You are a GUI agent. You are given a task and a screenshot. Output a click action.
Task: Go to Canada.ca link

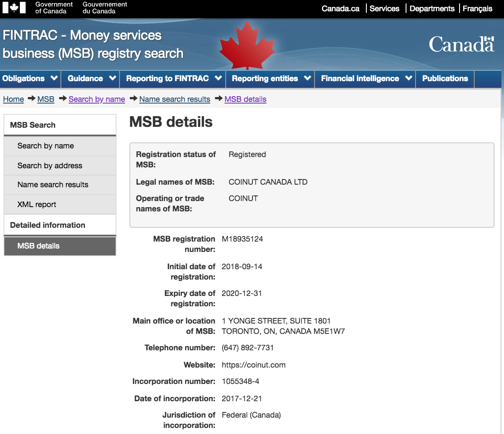340,9
